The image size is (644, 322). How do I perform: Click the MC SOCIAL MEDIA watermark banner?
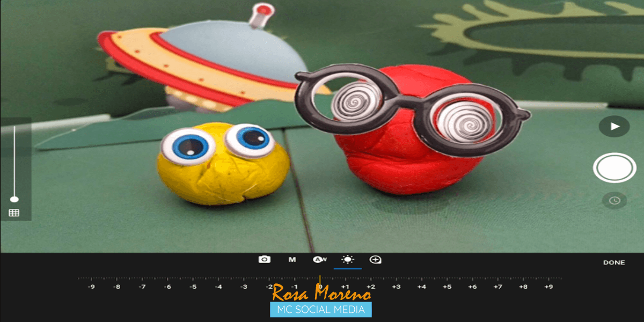pyautogui.click(x=321, y=309)
